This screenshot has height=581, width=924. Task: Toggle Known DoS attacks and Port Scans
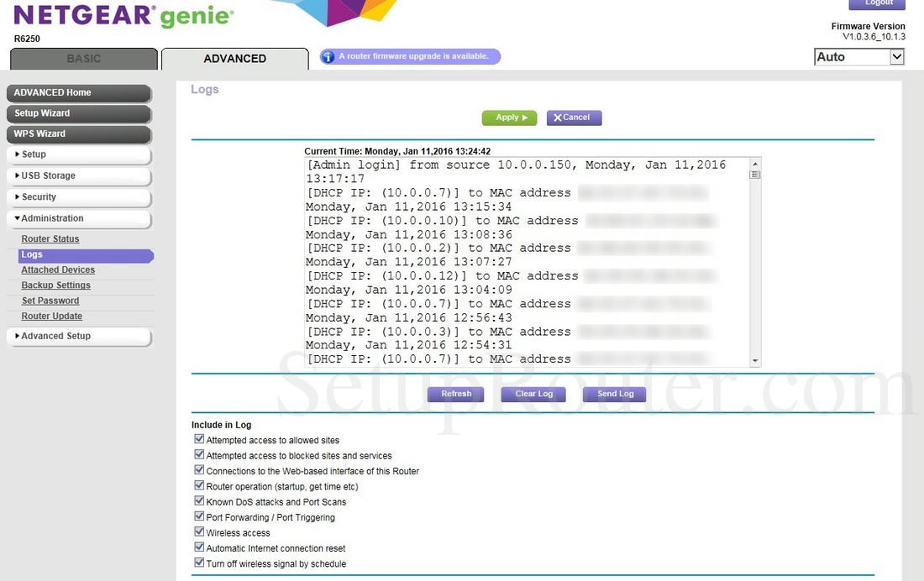click(x=199, y=501)
